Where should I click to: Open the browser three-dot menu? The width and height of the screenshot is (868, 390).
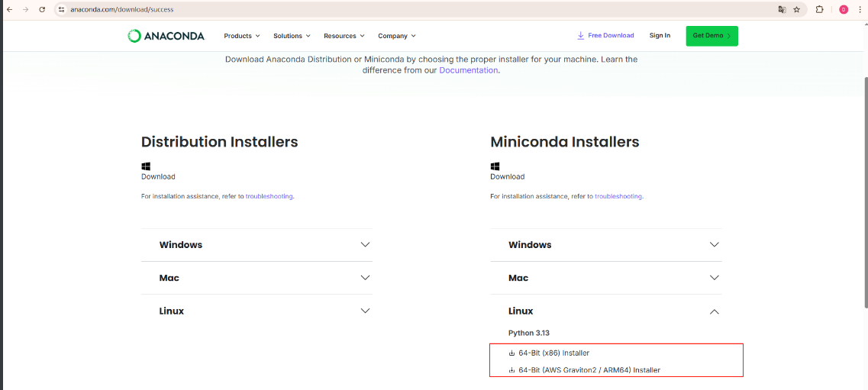860,9
